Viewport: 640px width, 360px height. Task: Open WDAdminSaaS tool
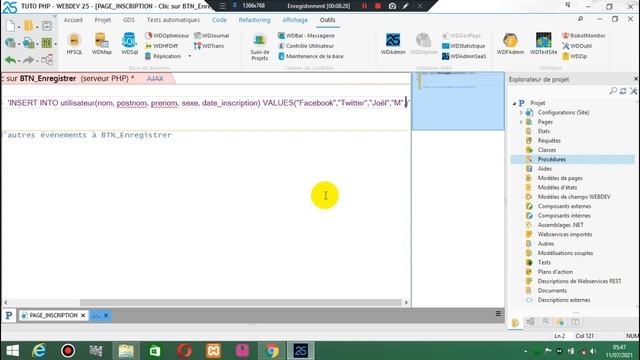coord(464,56)
